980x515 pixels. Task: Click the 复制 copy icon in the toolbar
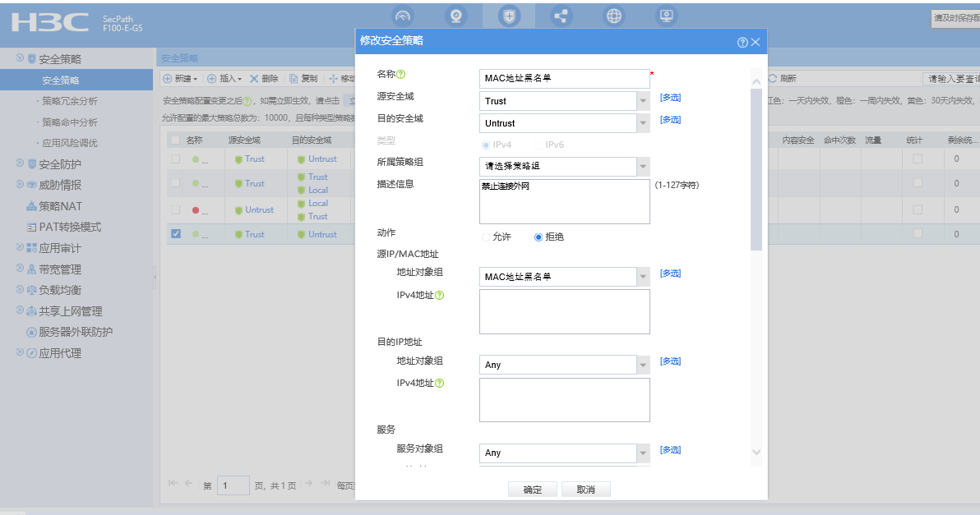coord(294,79)
